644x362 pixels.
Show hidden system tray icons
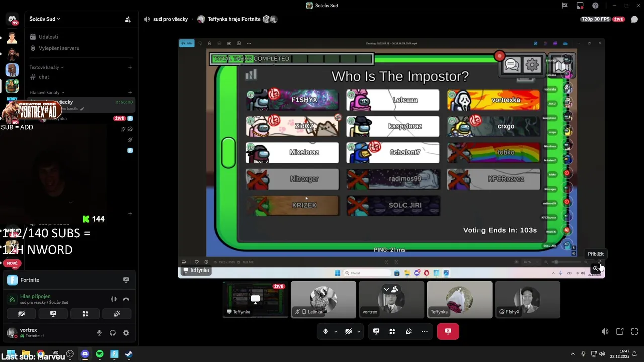[x=572, y=354]
